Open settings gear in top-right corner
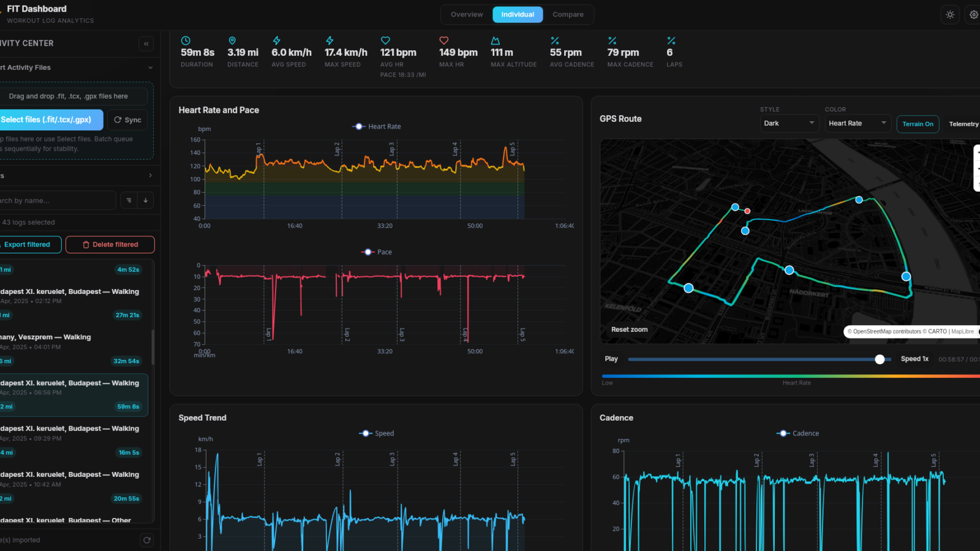 (x=973, y=15)
